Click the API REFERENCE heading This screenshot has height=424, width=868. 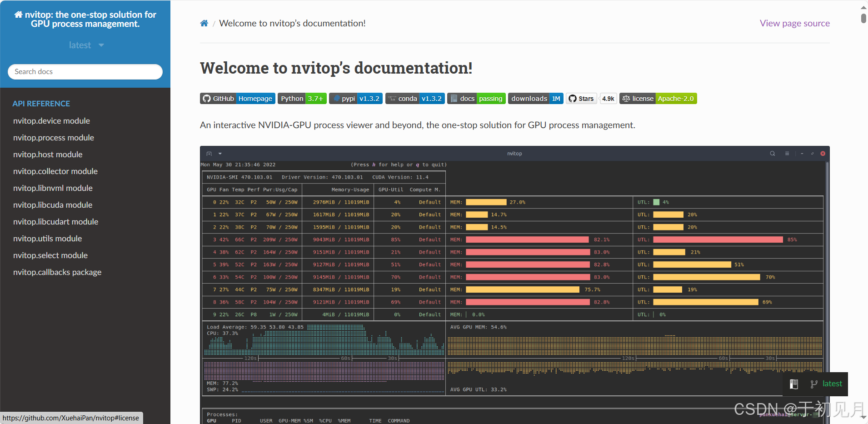[41, 104]
